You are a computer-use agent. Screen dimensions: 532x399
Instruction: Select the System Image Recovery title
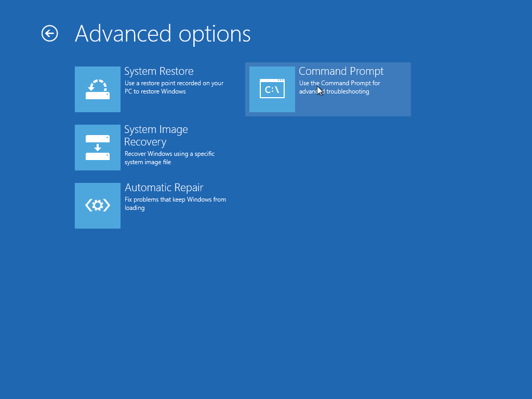coord(156,130)
